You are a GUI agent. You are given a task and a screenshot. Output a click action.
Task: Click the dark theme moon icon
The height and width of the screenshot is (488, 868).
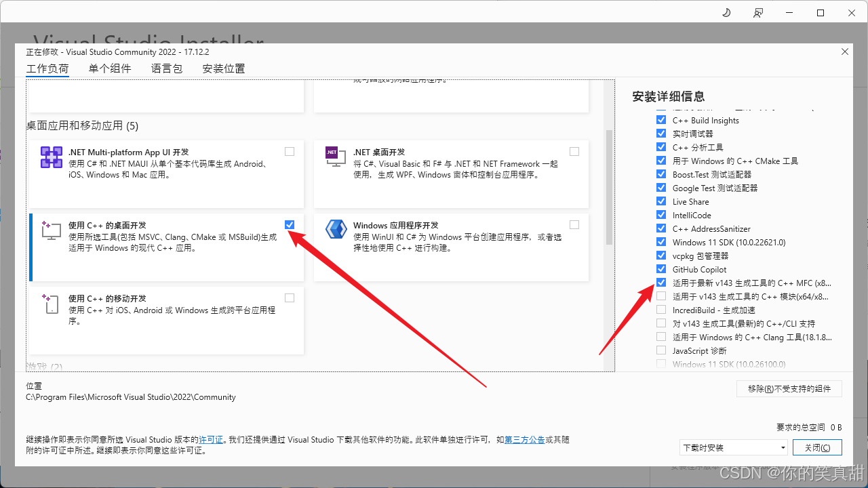726,12
